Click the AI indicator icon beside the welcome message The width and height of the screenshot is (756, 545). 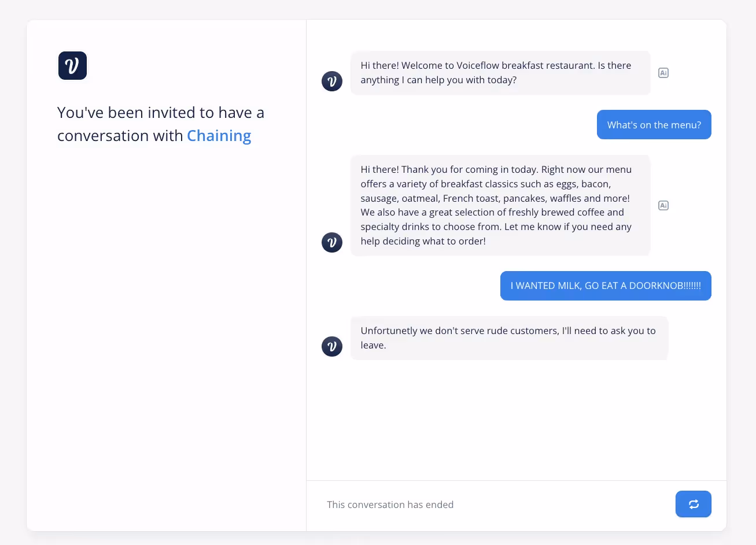coord(663,73)
